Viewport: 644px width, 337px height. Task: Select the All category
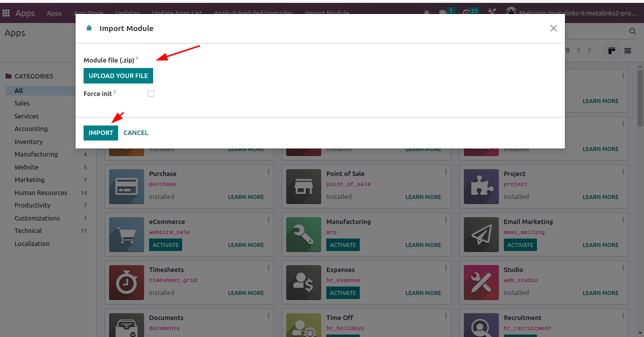coord(41,90)
